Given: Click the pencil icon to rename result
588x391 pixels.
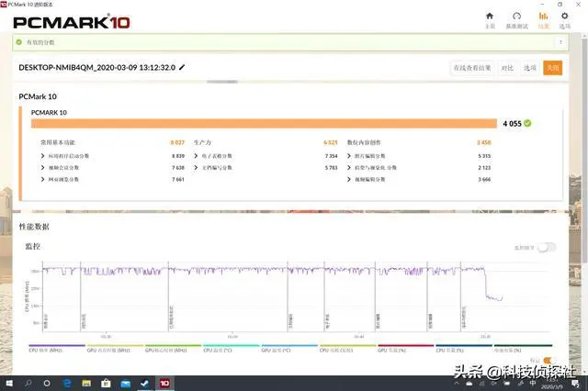Looking at the screenshot, I should (182, 67).
